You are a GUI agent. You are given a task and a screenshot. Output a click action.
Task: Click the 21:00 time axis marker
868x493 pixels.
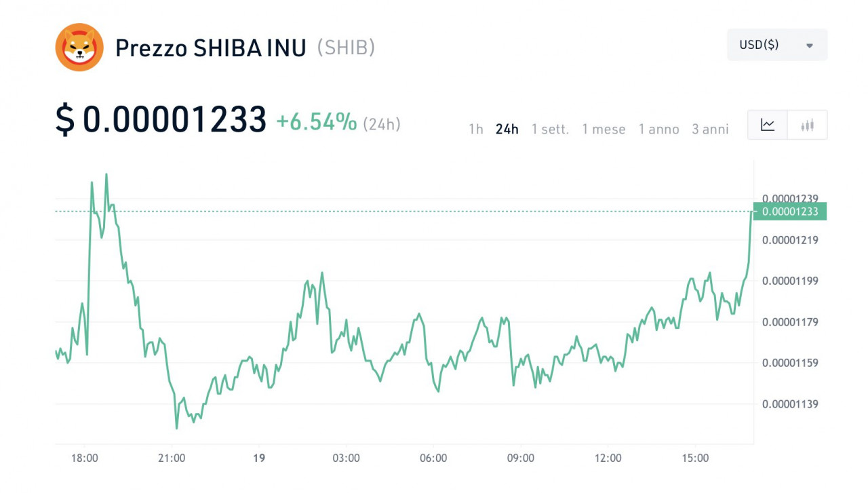[172, 458]
